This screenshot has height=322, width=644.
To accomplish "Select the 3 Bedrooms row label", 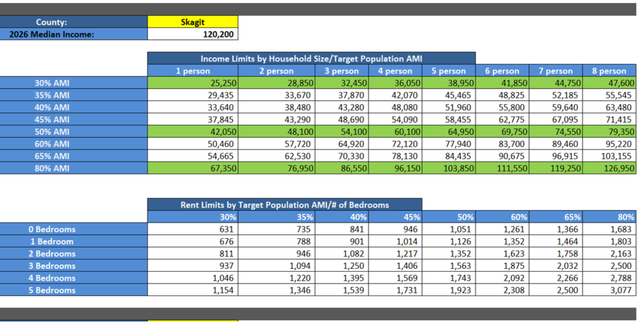I will (x=74, y=266).
